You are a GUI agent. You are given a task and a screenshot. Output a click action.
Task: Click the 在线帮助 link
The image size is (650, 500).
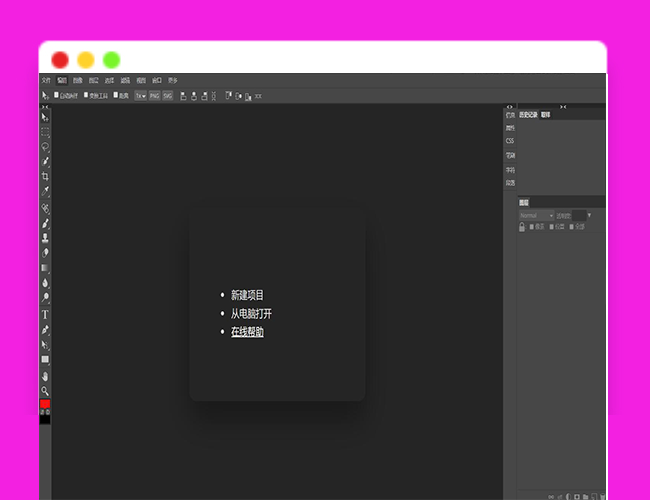247,331
